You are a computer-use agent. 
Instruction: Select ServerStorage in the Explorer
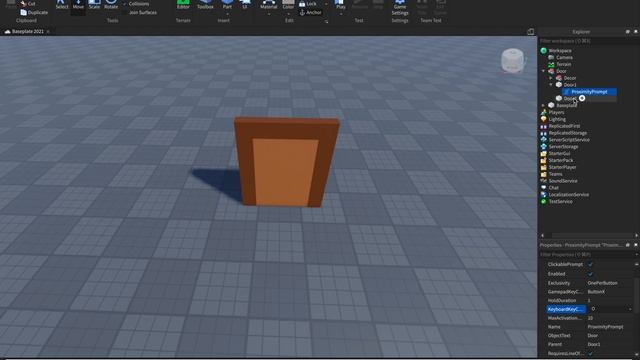[563, 147]
